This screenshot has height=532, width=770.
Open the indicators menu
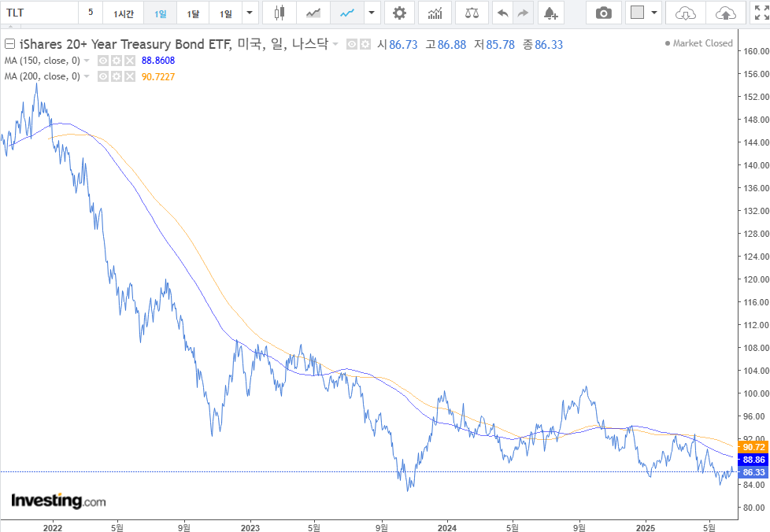tap(435, 13)
